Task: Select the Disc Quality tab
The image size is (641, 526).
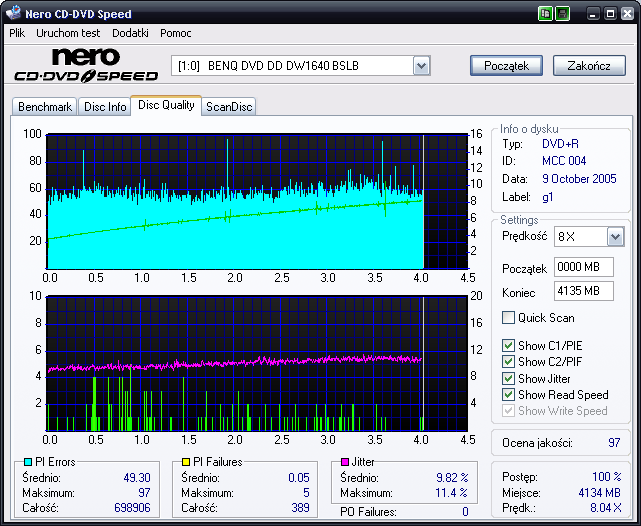Action: (166, 105)
